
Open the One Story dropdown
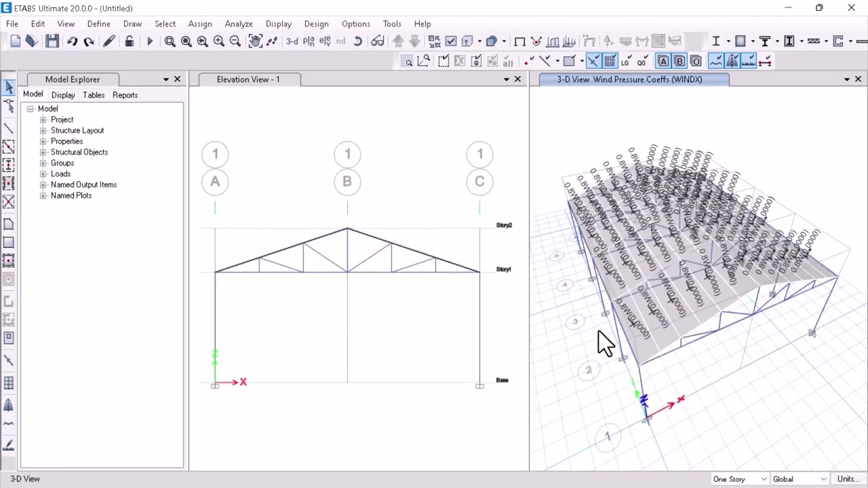(739, 479)
